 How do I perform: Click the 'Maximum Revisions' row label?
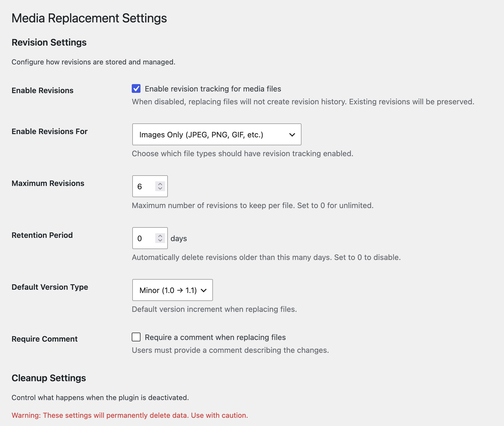[x=48, y=183]
